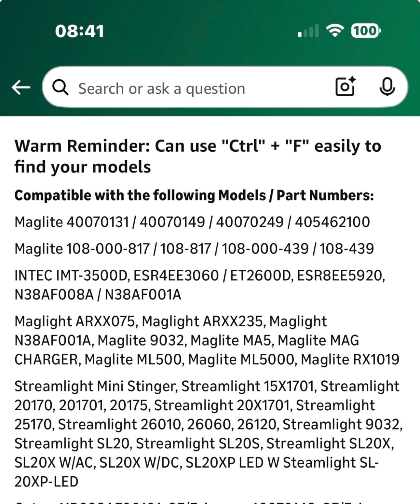The width and height of the screenshot is (420, 504).
Task: Tap the SL20X W/AC model text
Action: point(55,462)
